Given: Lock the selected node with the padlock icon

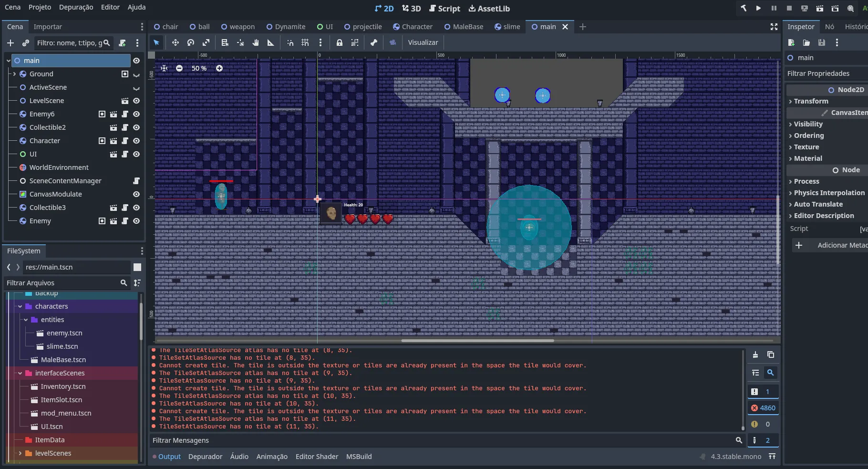Looking at the screenshot, I should point(339,42).
